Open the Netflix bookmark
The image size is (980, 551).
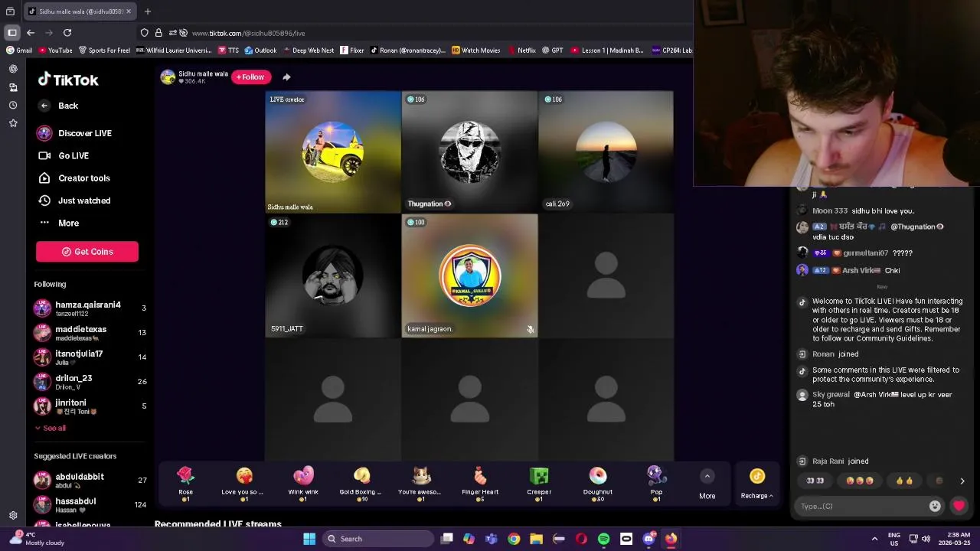[x=521, y=51]
